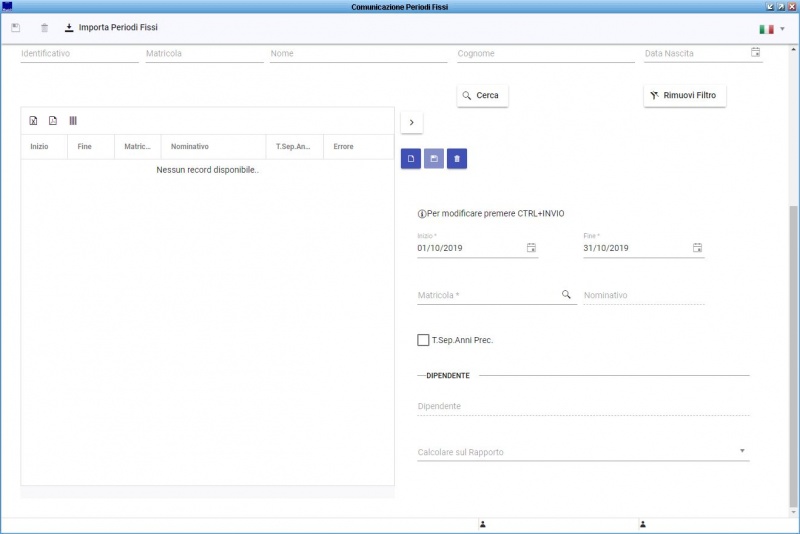
Task: Click the Excel export icon above the table
Action: 33,121
